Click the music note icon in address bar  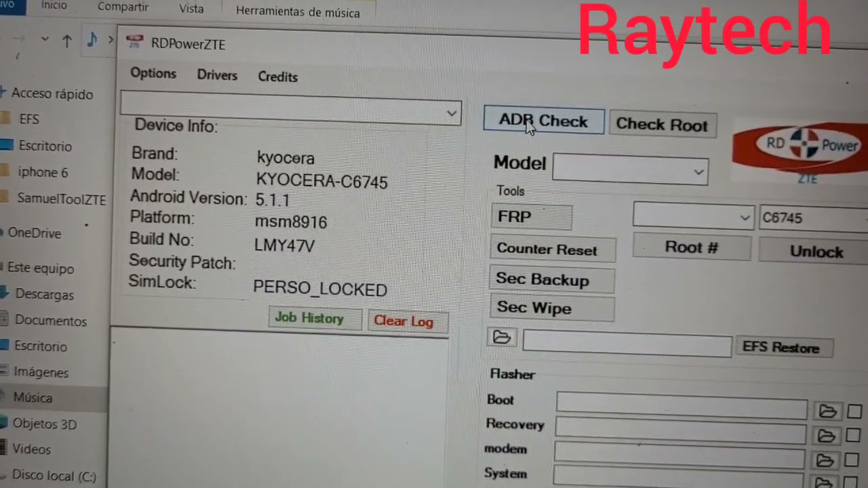(x=92, y=40)
